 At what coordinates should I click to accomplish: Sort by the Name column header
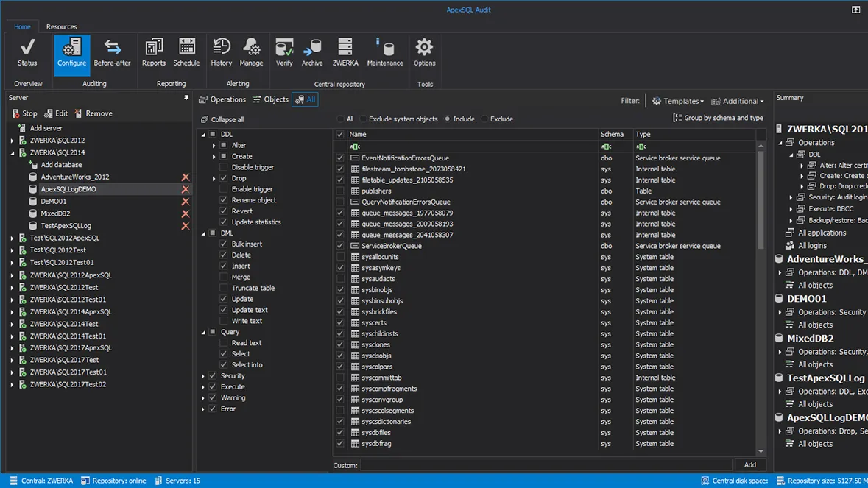point(358,135)
